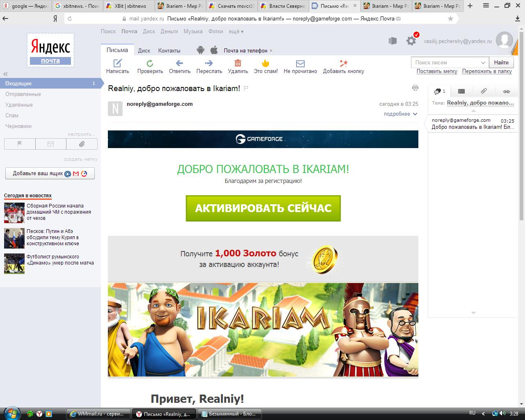This screenshot has width=525, height=420.
Task: Click the Apple app icon
Action: pyautogui.click(x=214, y=50)
